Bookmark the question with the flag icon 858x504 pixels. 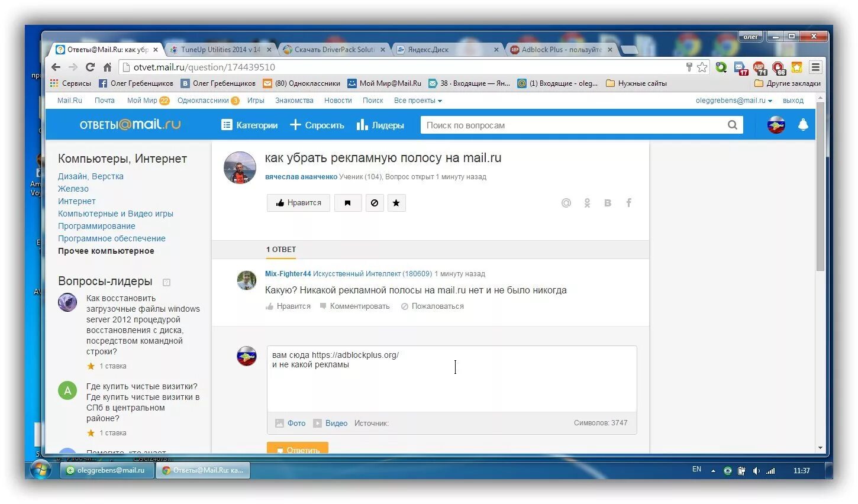[x=348, y=203]
